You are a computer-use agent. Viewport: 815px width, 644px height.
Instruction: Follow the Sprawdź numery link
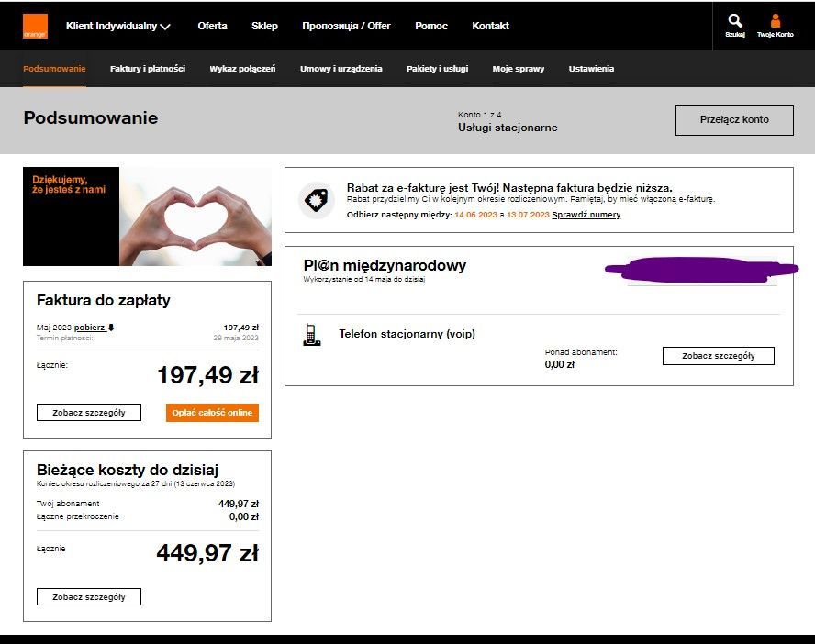tap(586, 215)
